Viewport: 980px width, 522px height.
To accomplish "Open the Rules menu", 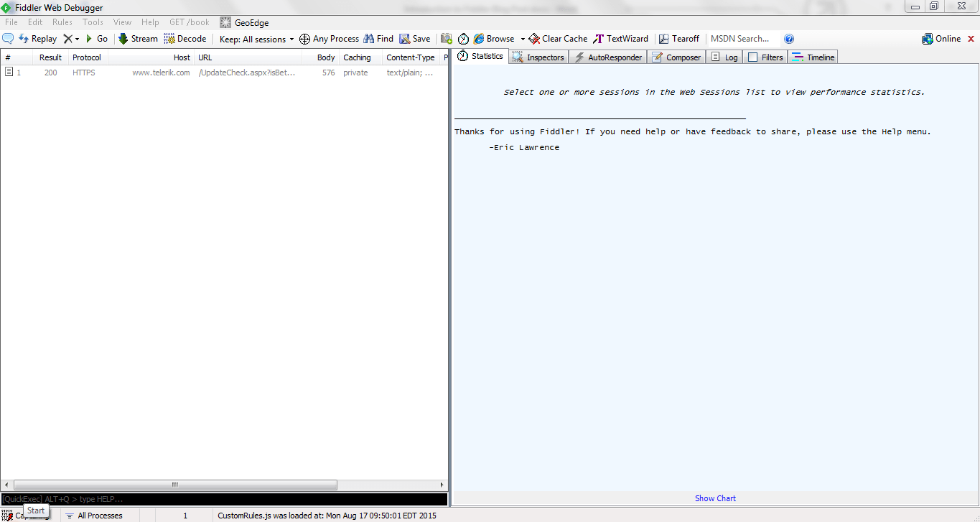I will coord(62,22).
